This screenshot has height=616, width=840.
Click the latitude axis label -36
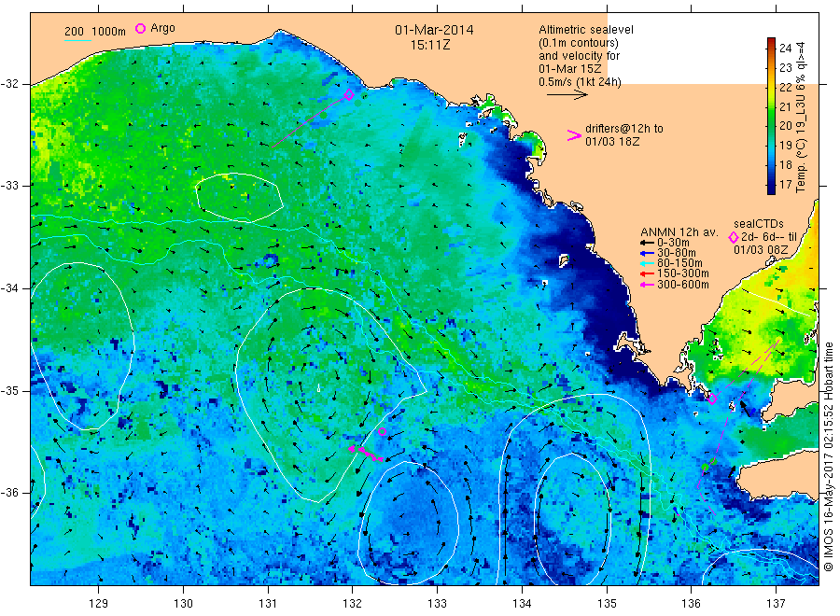(x=9, y=493)
